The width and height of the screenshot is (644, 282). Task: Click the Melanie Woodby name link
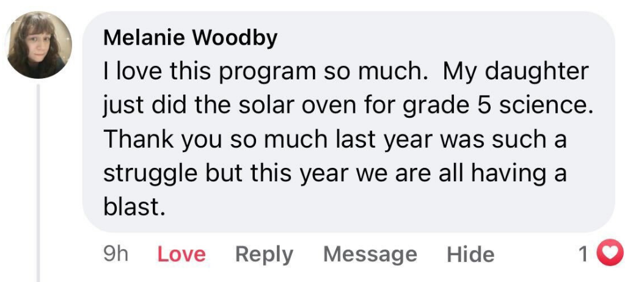coord(190,38)
